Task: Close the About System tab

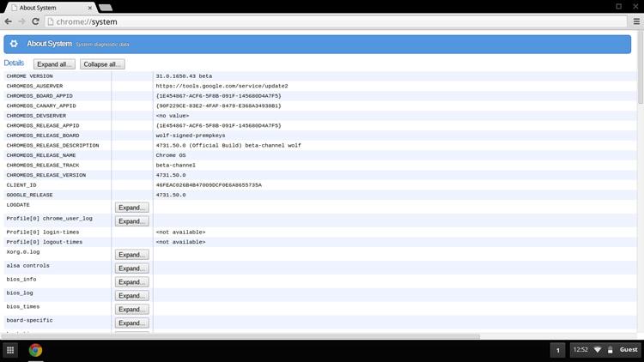Action: pyautogui.click(x=90, y=8)
